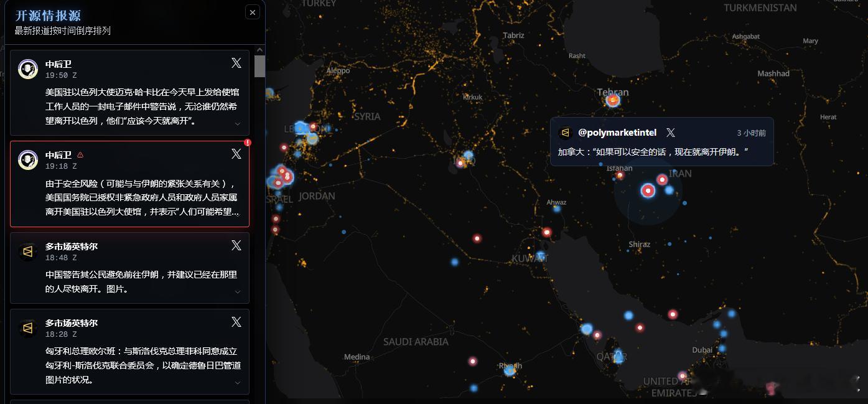
Task: Expand the 18:28 Z post with its chevron
Action: 238,383
